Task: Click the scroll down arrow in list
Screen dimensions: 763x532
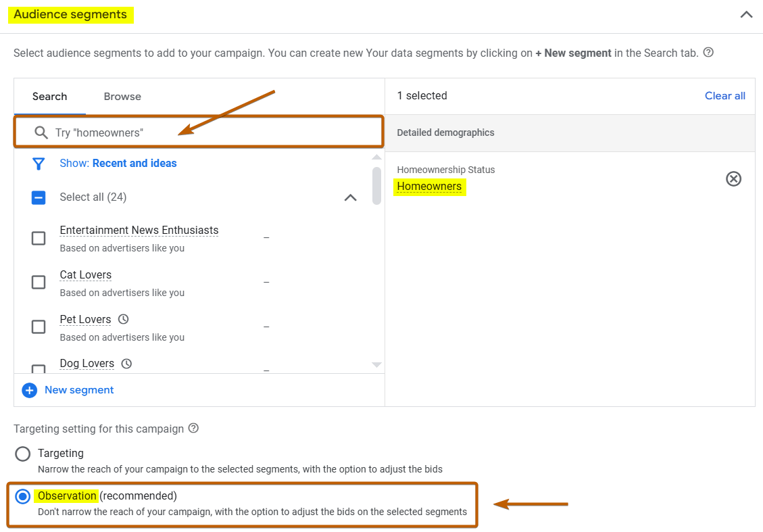Action: click(x=377, y=365)
